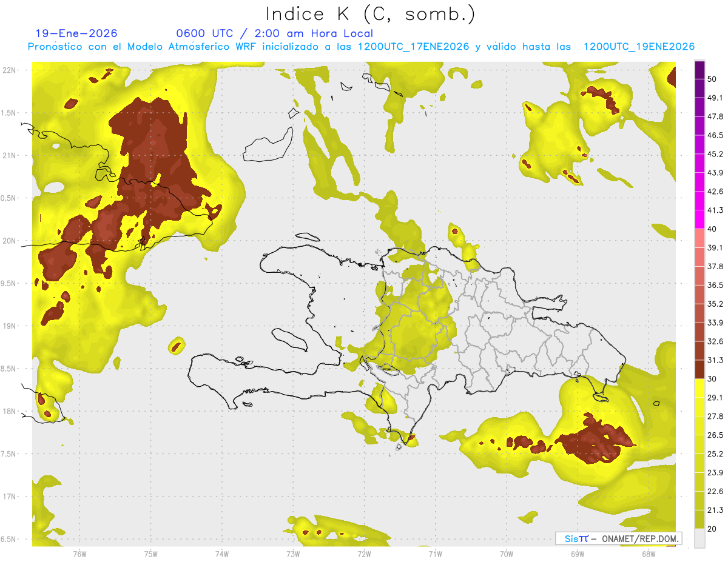Image resolution: width=728 pixels, height=562 pixels.
Task: Click the color scale value 46.5
Action: click(x=715, y=135)
